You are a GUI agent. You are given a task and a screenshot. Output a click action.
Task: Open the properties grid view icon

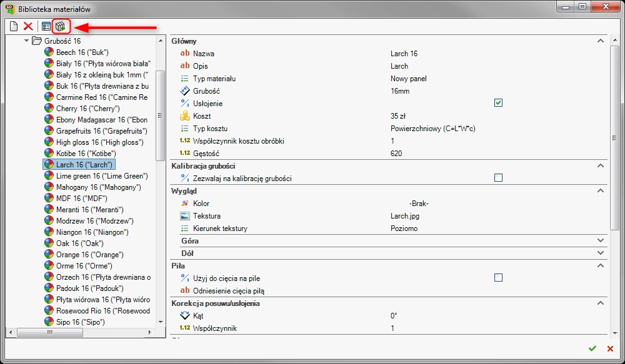point(46,26)
